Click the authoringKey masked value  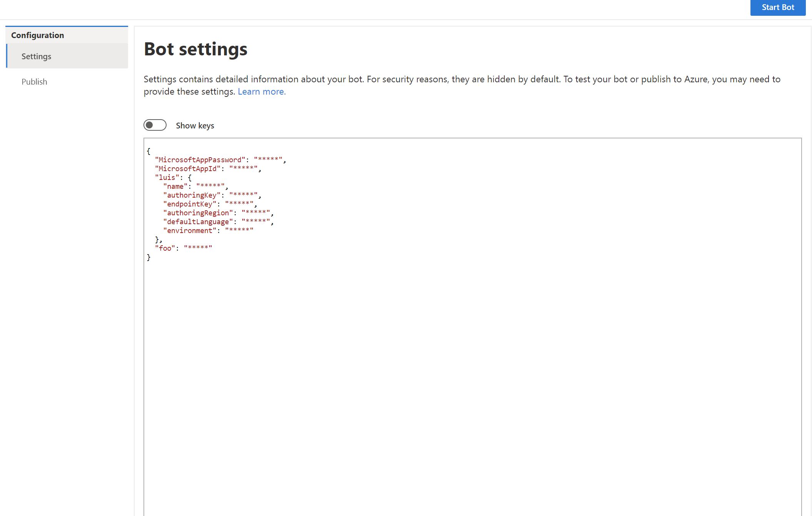pyautogui.click(x=243, y=195)
